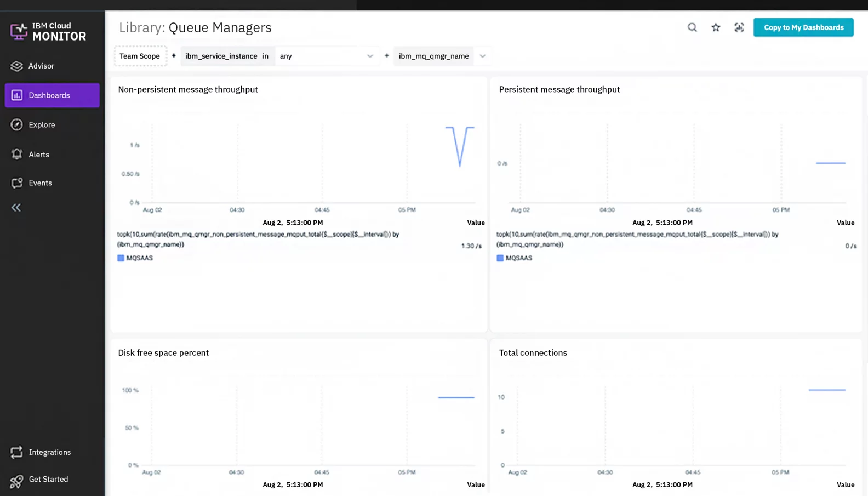Click MQSAAS legend swatch in Persistent panel
The height and width of the screenshot is (496, 868).
500,258
